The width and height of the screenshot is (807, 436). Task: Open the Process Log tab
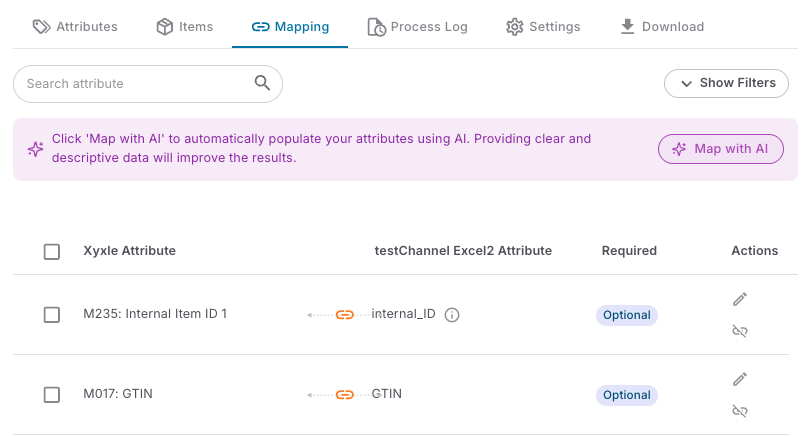[x=417, y=27]
